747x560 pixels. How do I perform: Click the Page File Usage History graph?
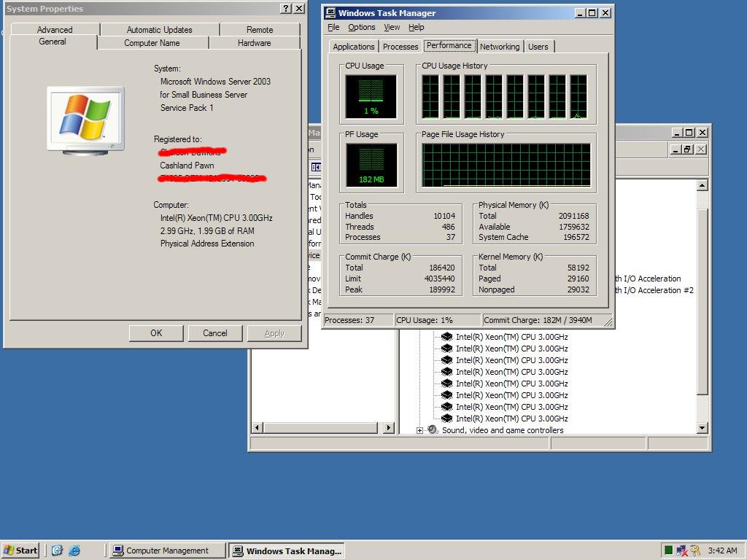coord(506,165)
